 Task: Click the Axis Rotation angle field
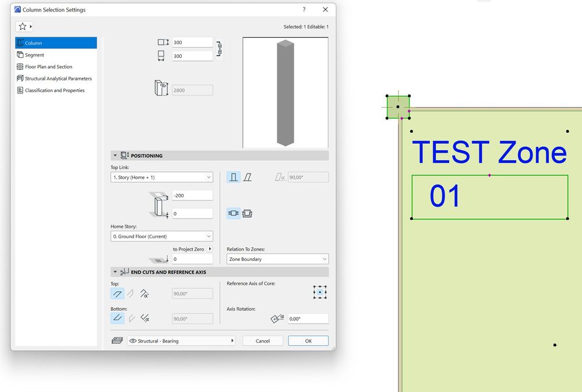[308, 319]
